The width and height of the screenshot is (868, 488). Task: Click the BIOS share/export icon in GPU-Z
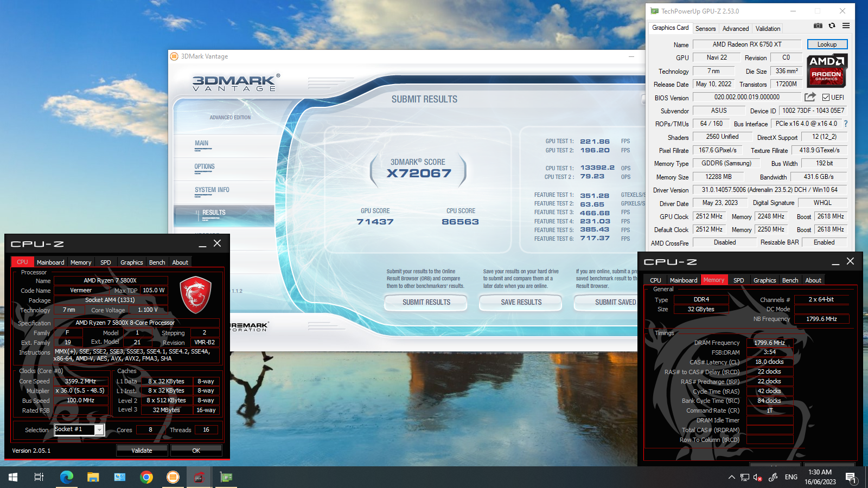(x=810, y=97)
